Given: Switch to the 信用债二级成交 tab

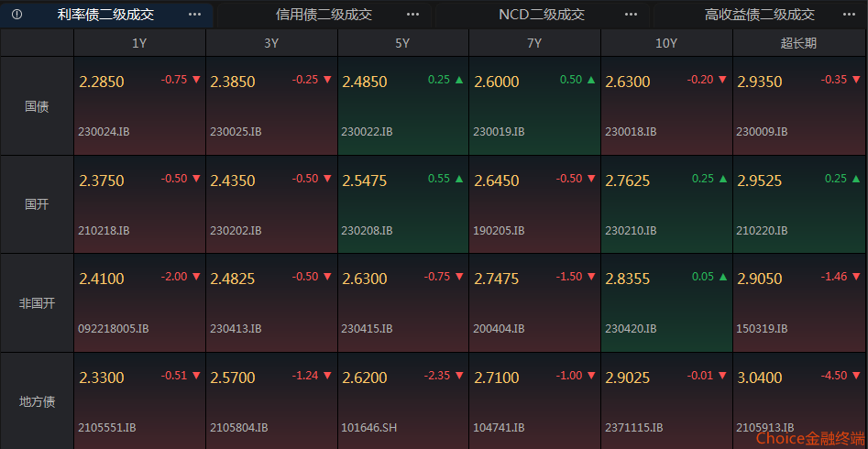Looking at the screenshot, I should click(324, 15).
